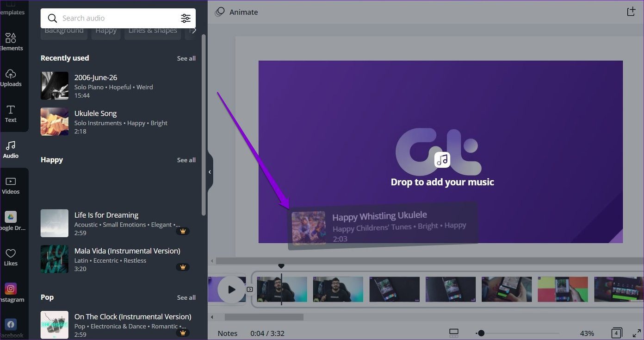Open the Audio sidebar tab
644x340 pixels.
11,150
